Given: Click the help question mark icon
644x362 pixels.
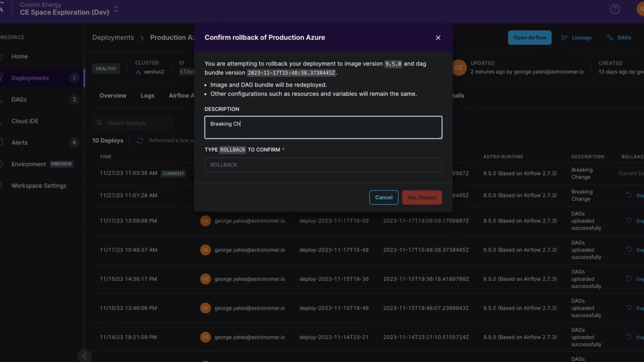Looking at the screenshot, I should coord(614,9).
